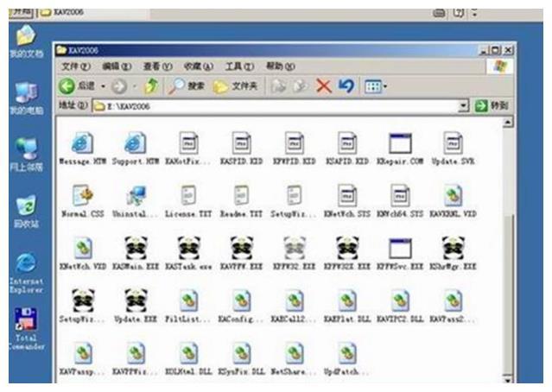Select the KSAPID.KID file icon

(347, 142)
